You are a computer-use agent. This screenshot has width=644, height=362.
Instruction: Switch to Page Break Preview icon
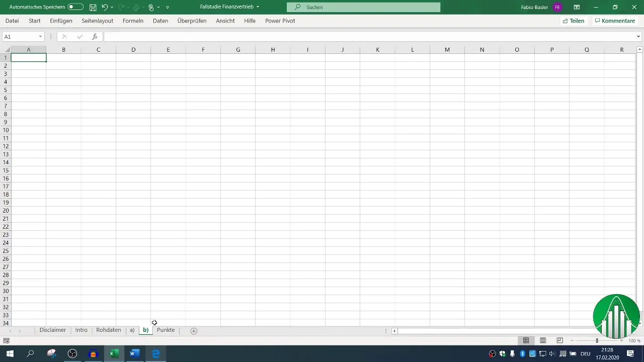click(559, 340)
